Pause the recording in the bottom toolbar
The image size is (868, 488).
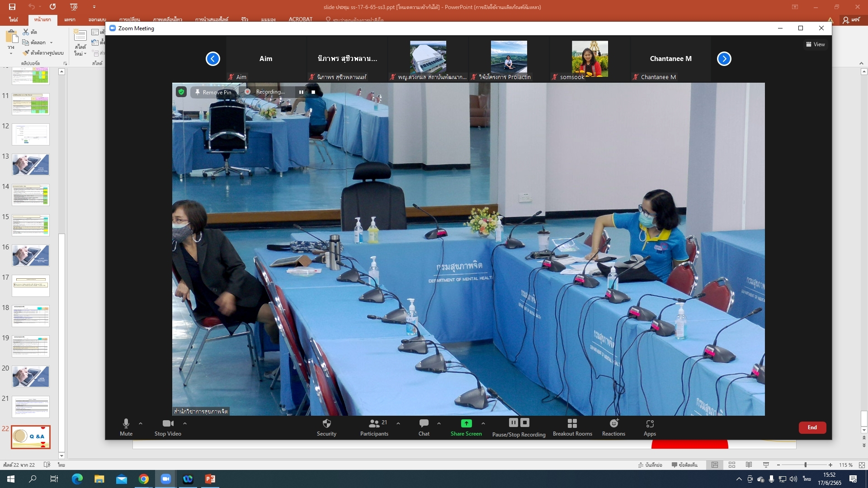point(513,422)
